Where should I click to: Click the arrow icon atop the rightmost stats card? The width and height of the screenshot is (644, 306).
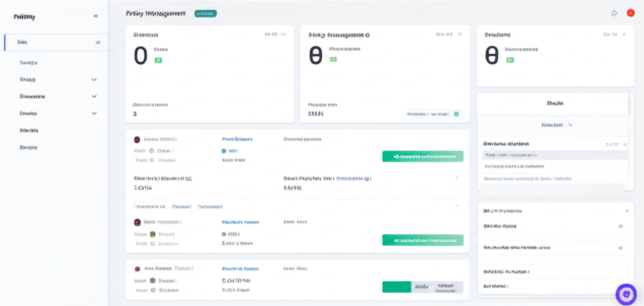tap(625, 35)
